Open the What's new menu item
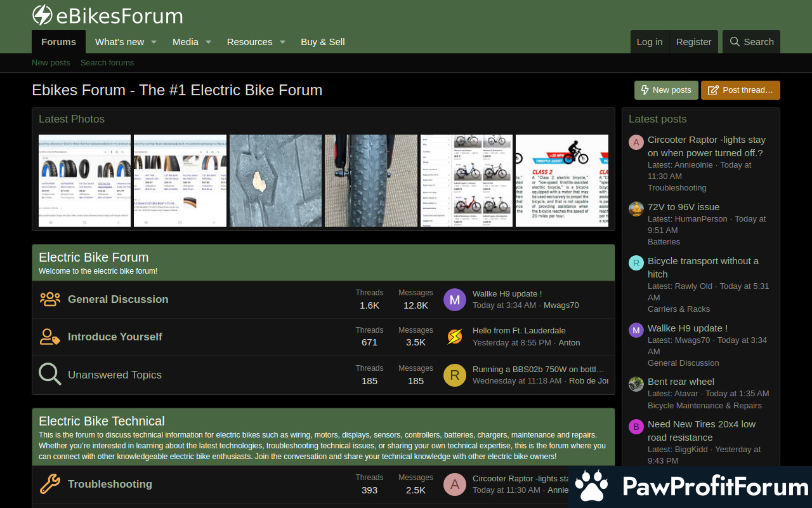 coord(119,42)
